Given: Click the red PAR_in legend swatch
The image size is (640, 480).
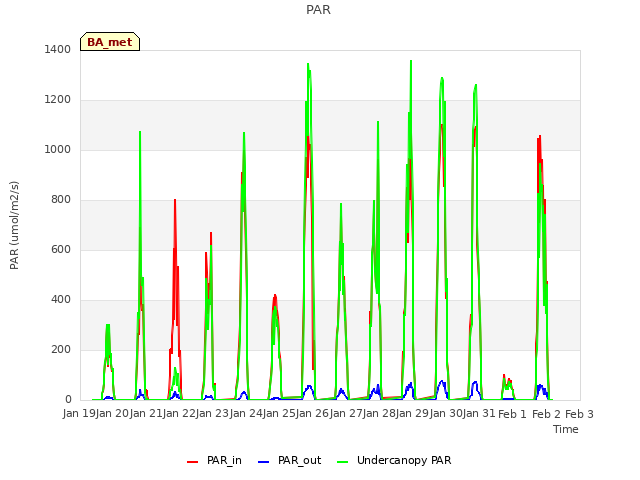Looking at the screenshot, I should coord(192,461).
